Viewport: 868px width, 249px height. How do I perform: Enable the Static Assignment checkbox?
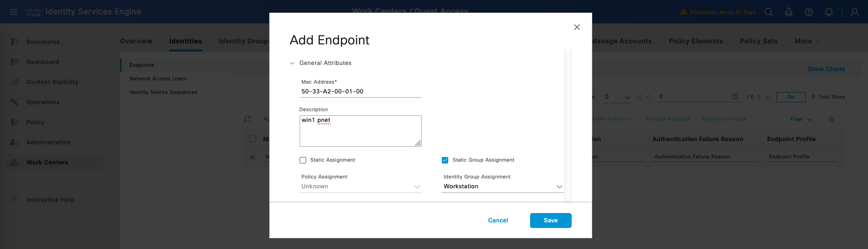click(x=303, y=160)
